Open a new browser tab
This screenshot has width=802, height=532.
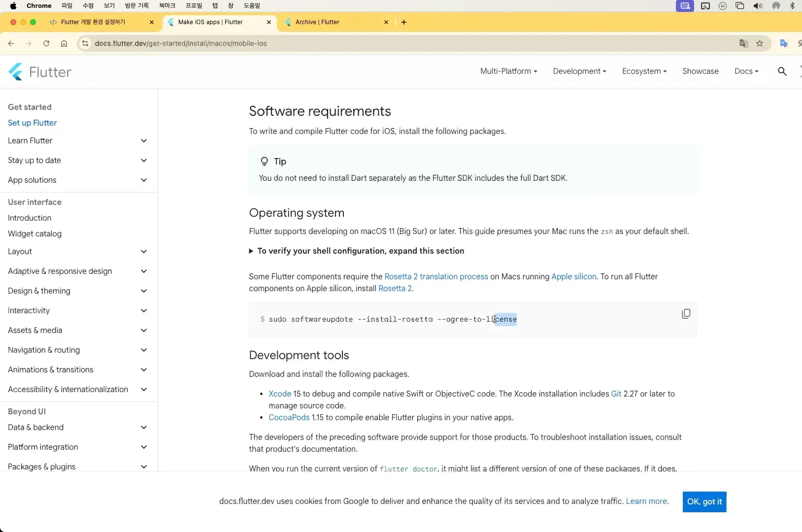click(404, 22)
